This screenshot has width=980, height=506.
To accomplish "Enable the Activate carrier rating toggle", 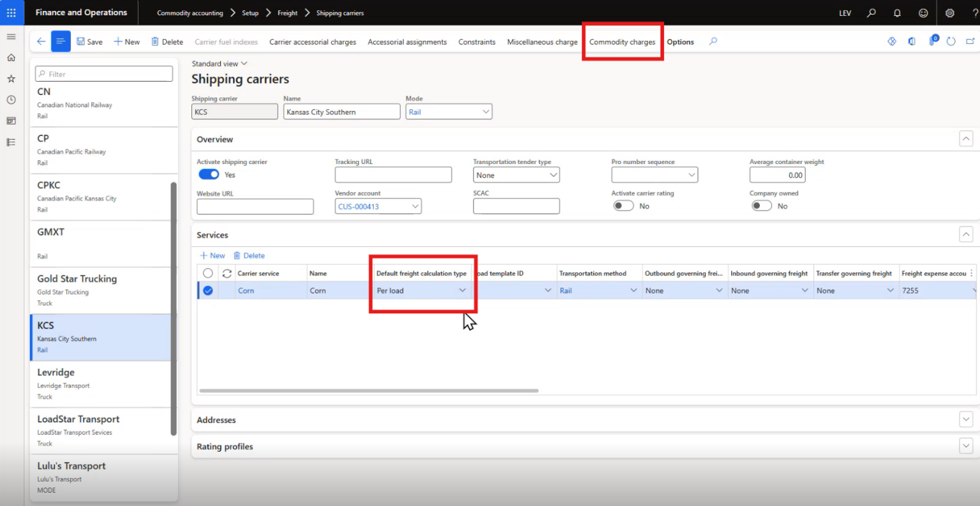I will (x=623, y=205).
